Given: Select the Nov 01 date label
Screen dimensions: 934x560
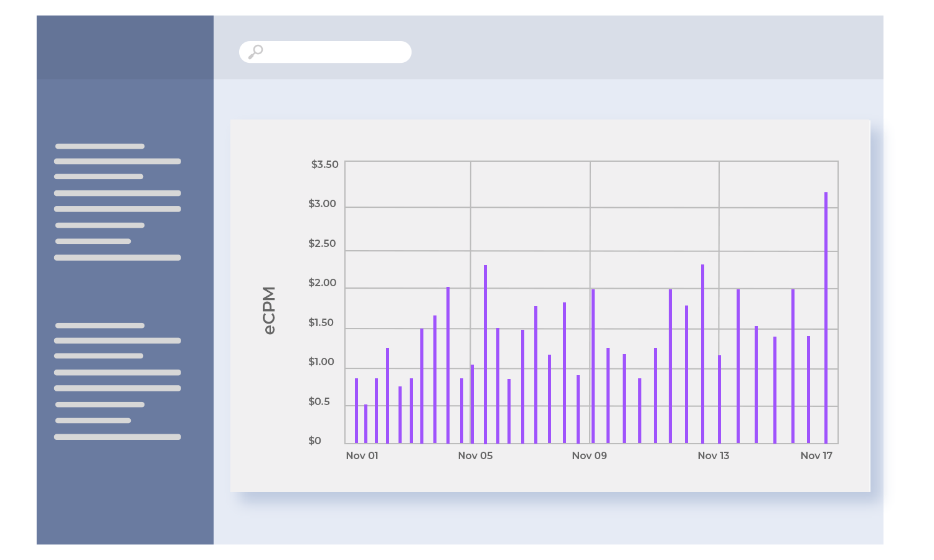Looking at the screenshot, I should 362,455.
